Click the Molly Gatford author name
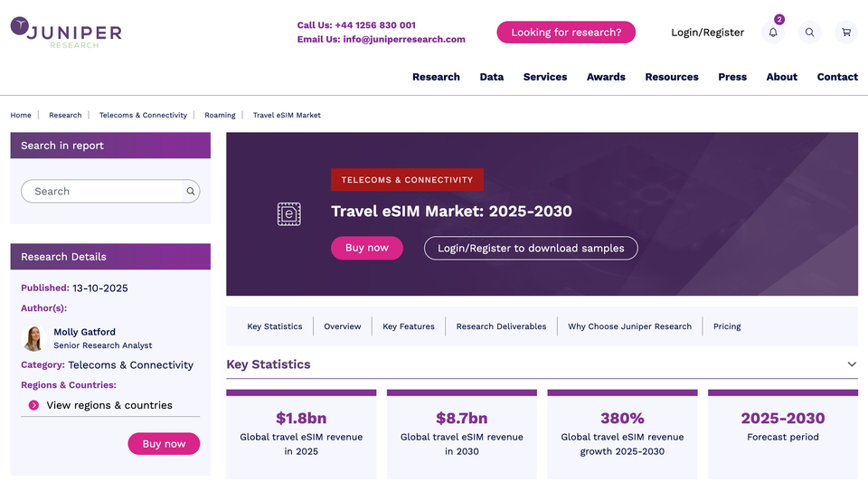 pos(84,332)
